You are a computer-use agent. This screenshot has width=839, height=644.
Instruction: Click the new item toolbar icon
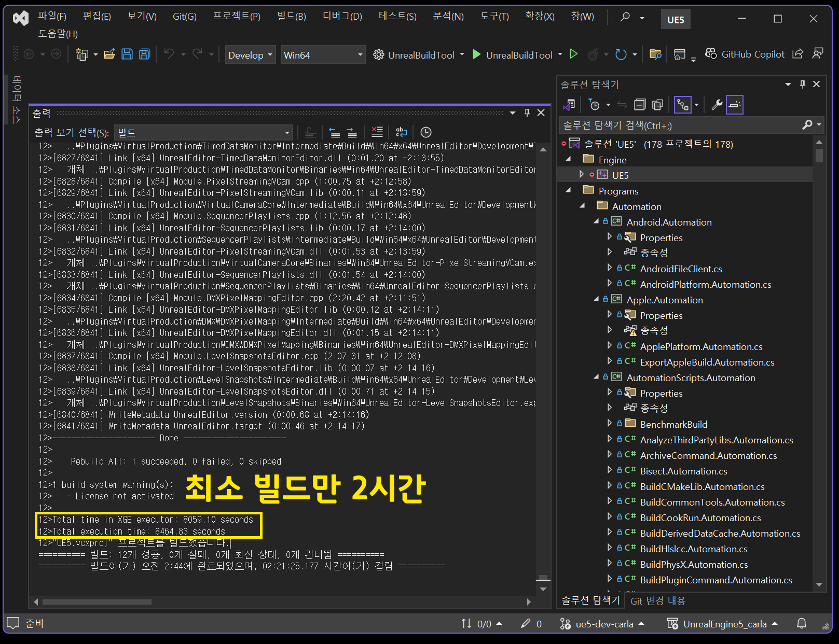click(82, 54)
